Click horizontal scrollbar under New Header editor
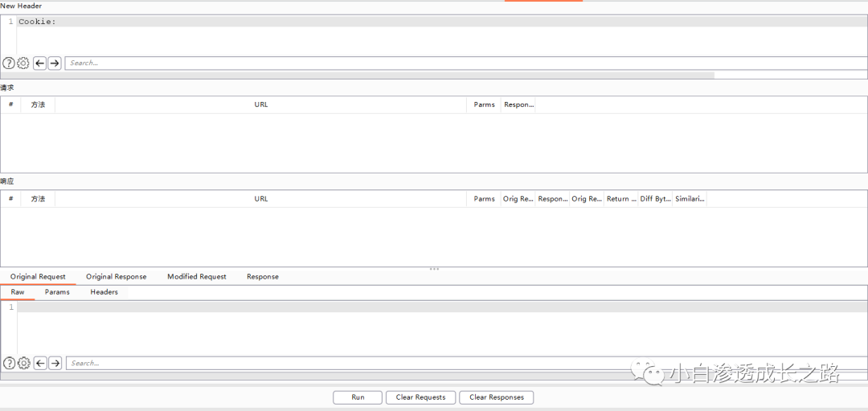This screenshot has height=411, width=868. point(358,75)
